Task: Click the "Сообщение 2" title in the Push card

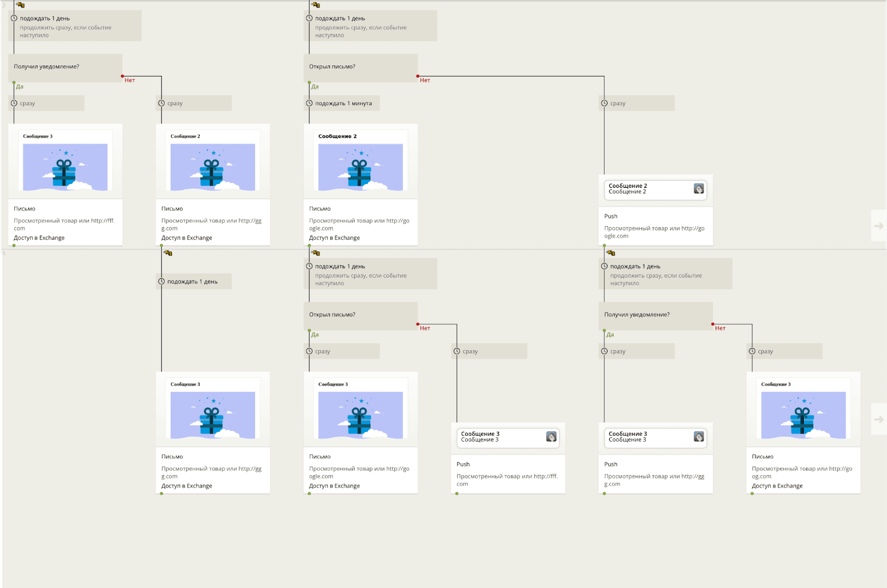Action: pyautogui.click(x=628, y=186)
